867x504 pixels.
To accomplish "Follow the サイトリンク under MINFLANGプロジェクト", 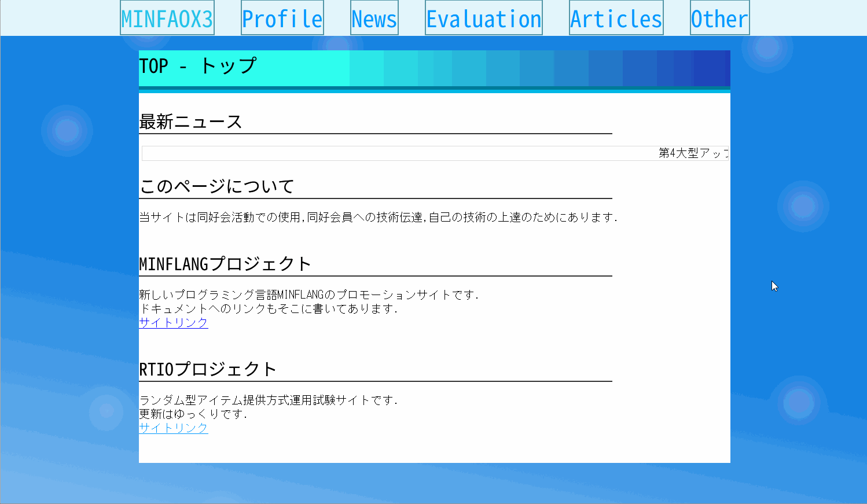I will [173, 323].
